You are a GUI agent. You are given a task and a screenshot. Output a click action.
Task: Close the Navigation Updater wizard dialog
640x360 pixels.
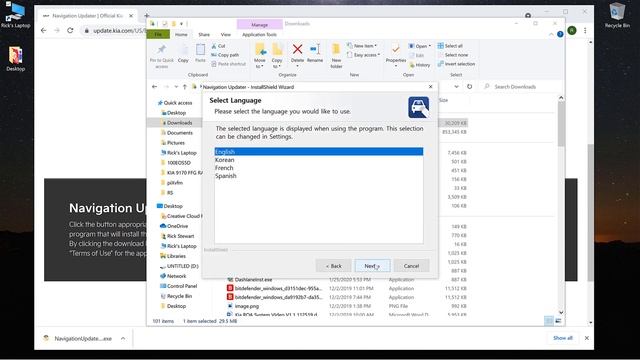click(x=430, y=87)
